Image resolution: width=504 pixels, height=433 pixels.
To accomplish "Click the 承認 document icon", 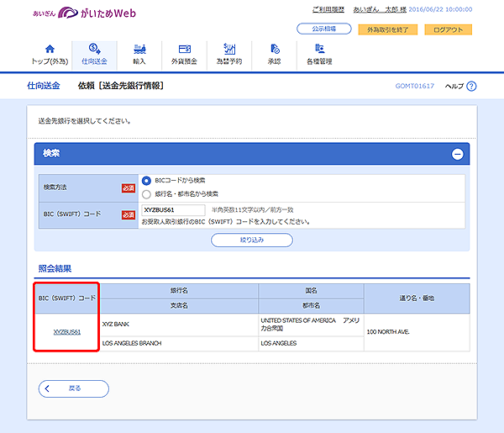I will pyautogui.click(x=275, y=49).
